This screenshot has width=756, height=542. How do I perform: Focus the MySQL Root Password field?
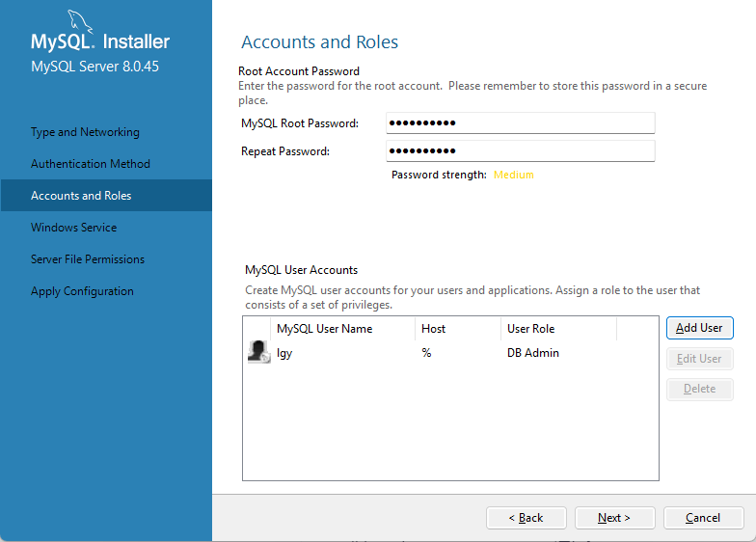[x=521, y=123]
